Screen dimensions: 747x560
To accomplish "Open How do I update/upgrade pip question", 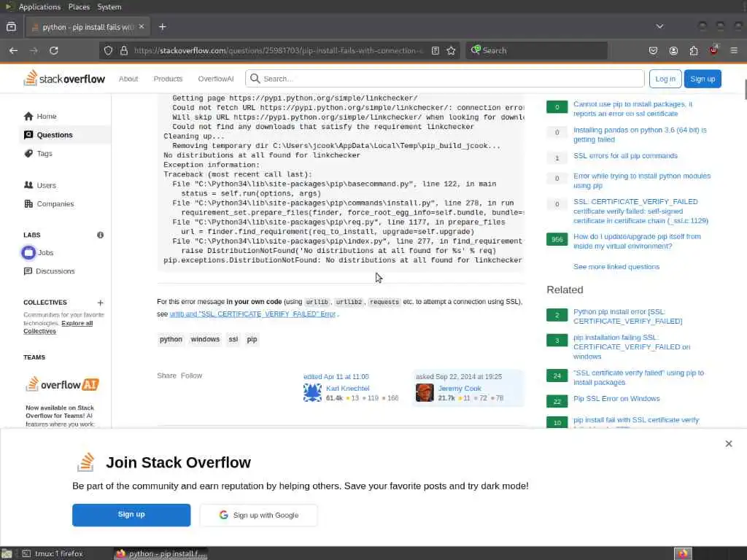I will [x=637, y=241].
